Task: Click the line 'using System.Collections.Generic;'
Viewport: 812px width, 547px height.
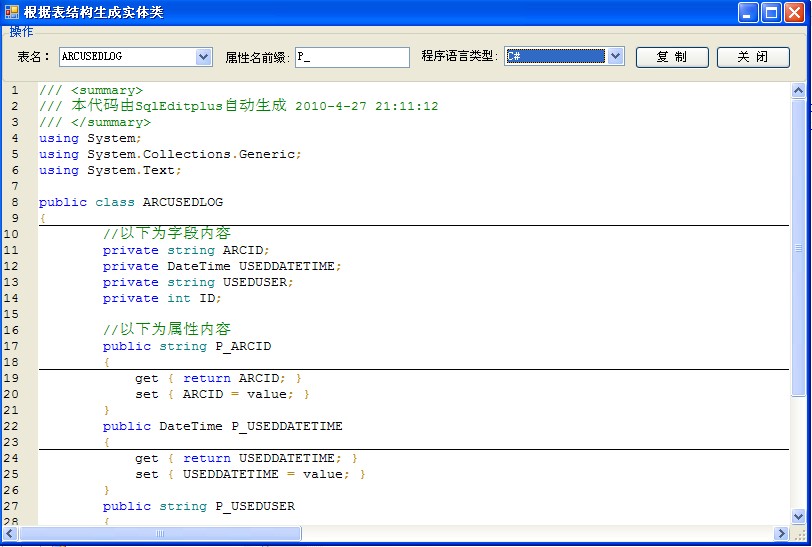Action: pyautogui.click(x=170, y=154)
